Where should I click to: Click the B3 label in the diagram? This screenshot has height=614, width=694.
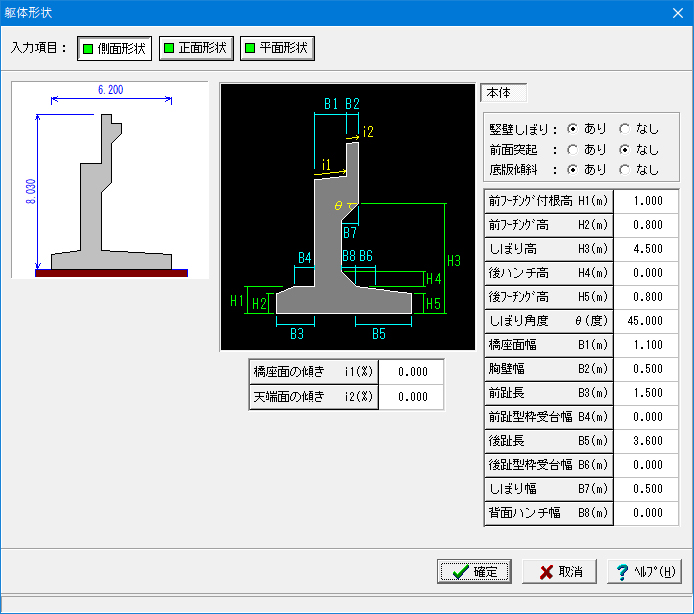click(x=297, y=334)
